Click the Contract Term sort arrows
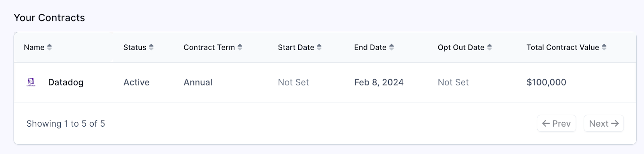Screen dimensions: 644x154 pyautogui.click(x=240, y=47)
